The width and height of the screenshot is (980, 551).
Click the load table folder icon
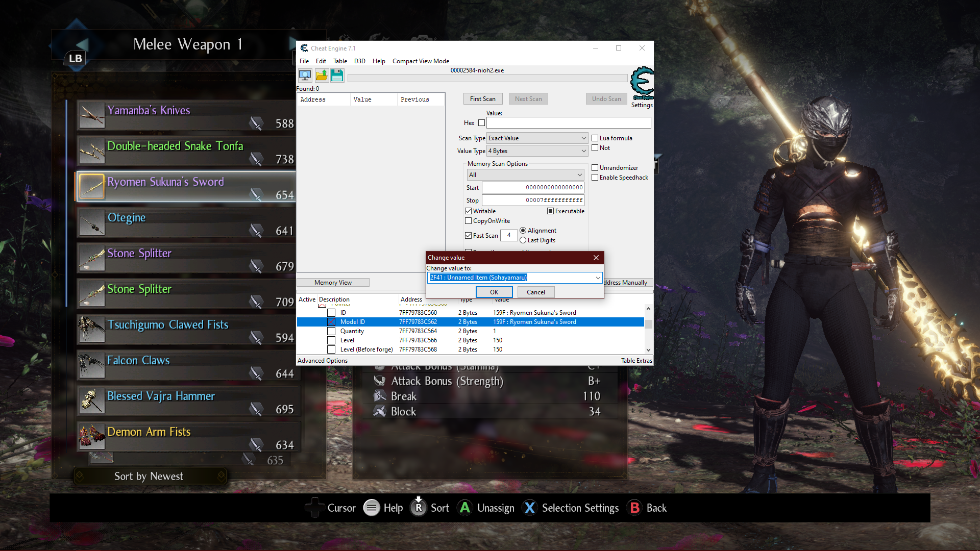click(x=321, y=76)
